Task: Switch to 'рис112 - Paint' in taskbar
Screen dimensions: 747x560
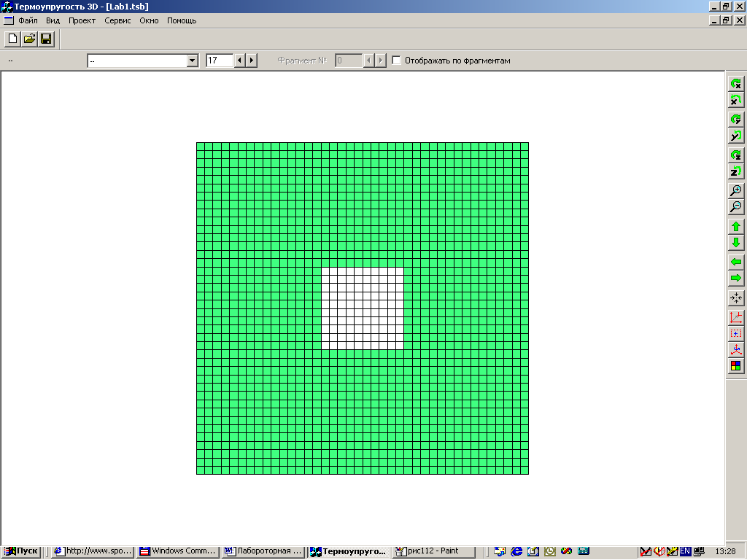Action: (x=433, y=551)
